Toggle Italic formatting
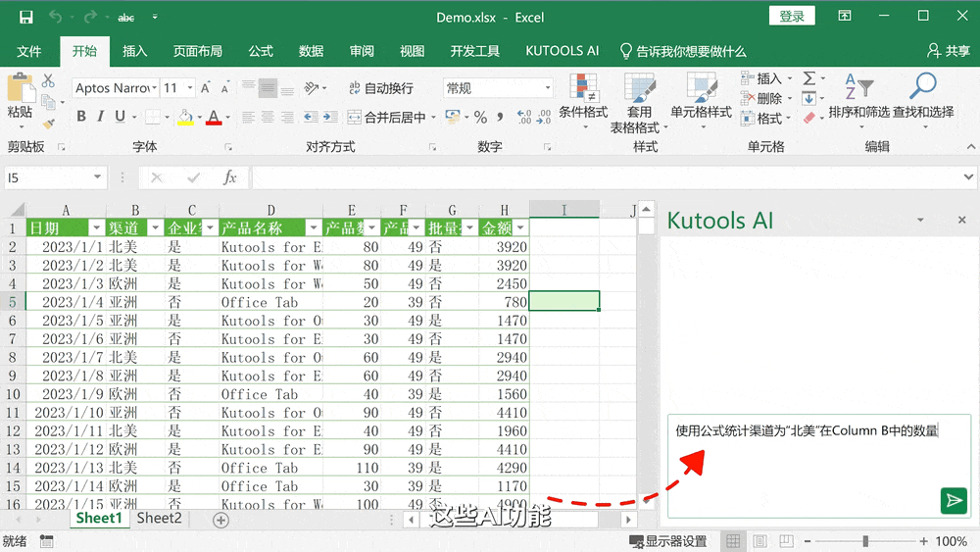 click(x=100, y=117)
